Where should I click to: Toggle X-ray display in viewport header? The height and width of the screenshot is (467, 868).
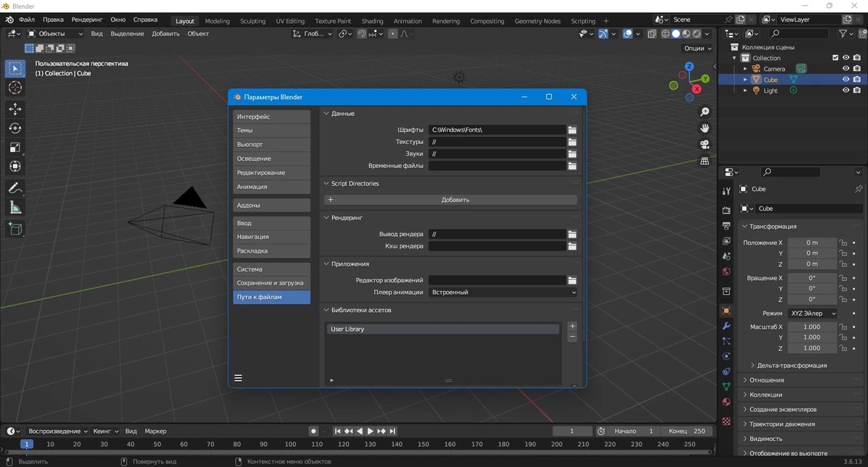652,33
